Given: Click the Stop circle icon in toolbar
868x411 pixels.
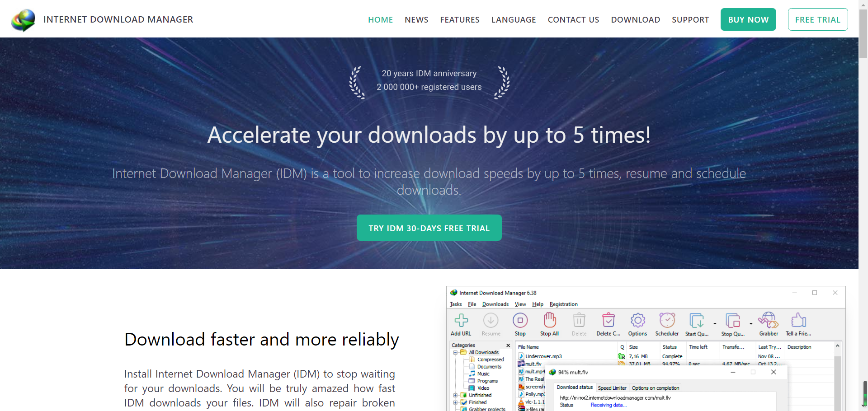Looking at the screenshot, I should coord(520,321).
